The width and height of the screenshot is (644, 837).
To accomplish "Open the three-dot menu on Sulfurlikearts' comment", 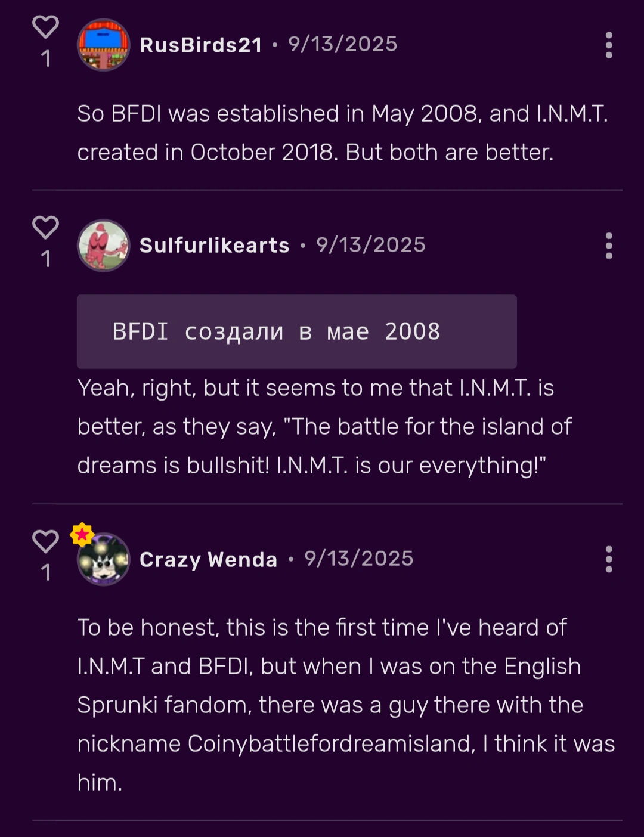I will (x=608, y=246).
